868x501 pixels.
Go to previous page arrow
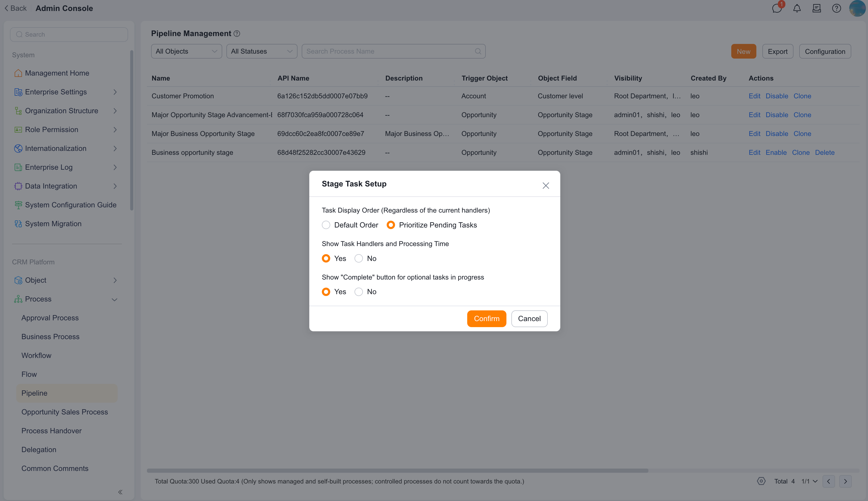(x=829, y=481)
